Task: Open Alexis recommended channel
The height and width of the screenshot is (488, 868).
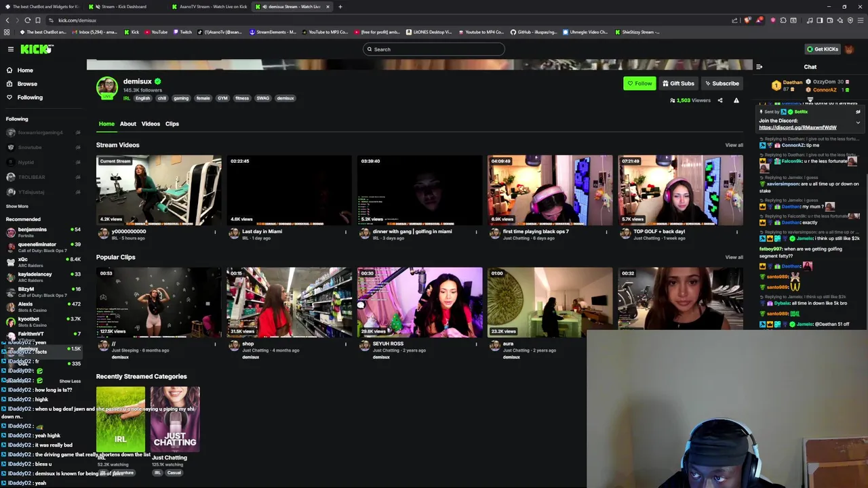Action: [x=43, y=307]
